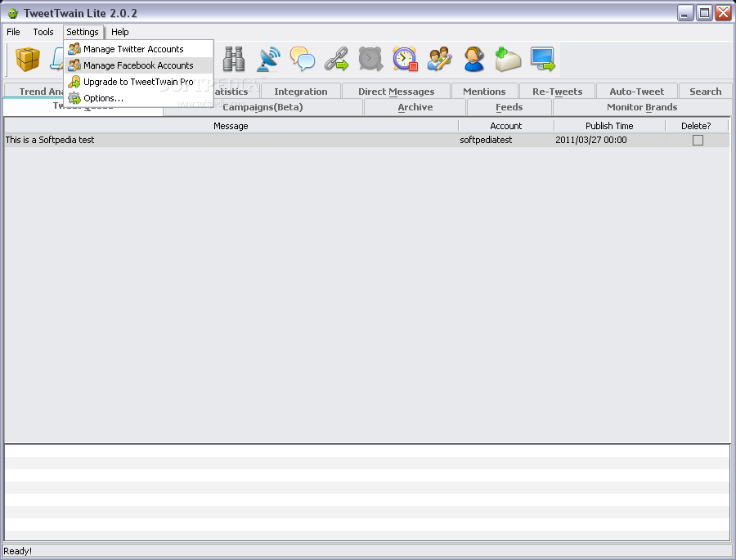The height and width of the screenshot is (560, 736).
Task: Open the Search tab
Action: click(705, 92)
